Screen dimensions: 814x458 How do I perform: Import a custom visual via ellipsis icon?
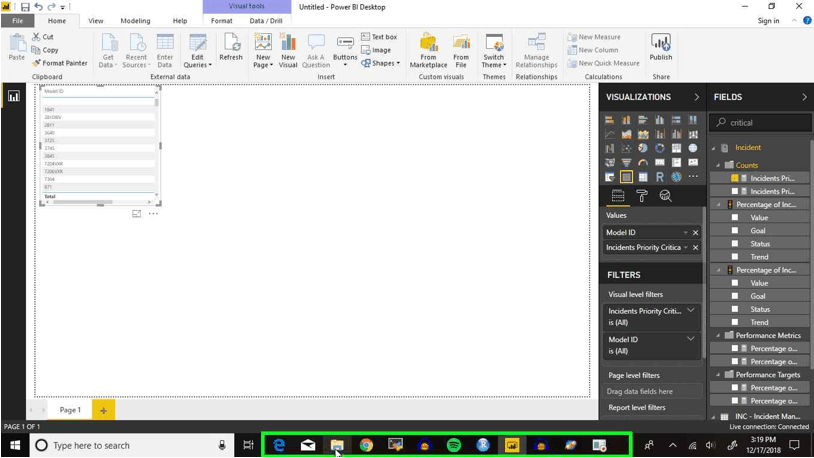point(693,177)
